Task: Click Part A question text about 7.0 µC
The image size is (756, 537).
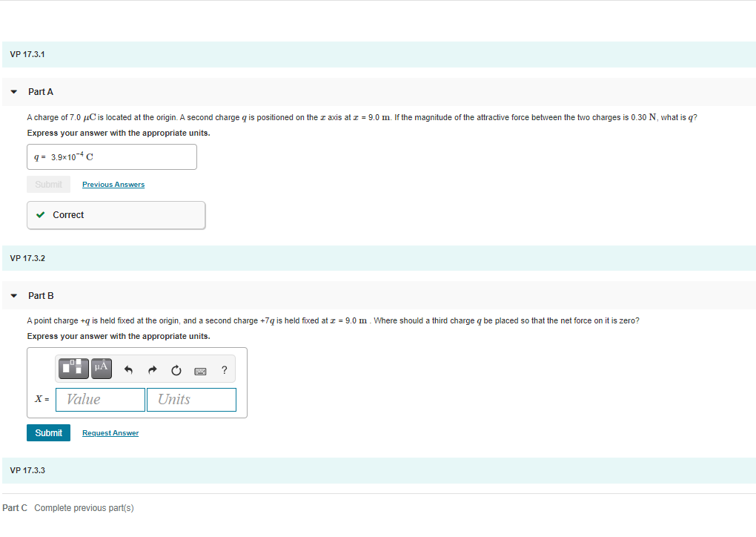Action: [x=362, y=117]
